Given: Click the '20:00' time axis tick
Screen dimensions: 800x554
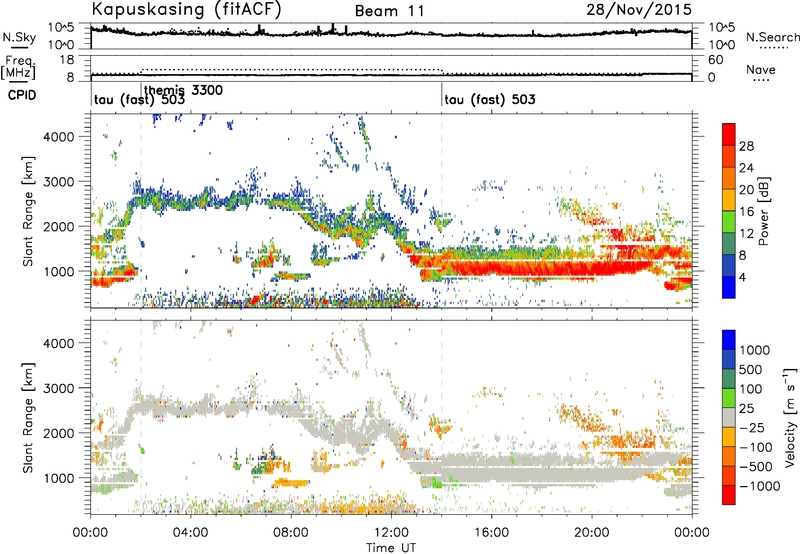Looking at the screenshot, I should click(x=591, y=533).
